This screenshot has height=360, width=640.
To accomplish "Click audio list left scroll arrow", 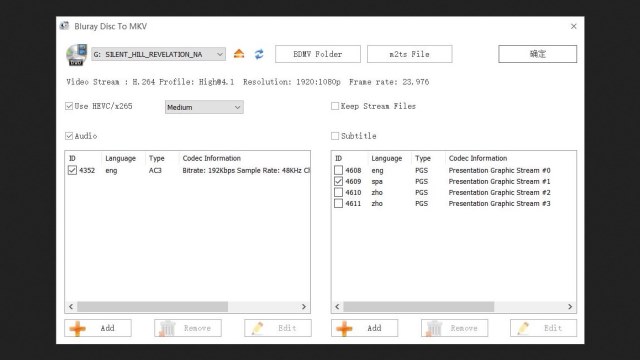I will tap(71, 307).
